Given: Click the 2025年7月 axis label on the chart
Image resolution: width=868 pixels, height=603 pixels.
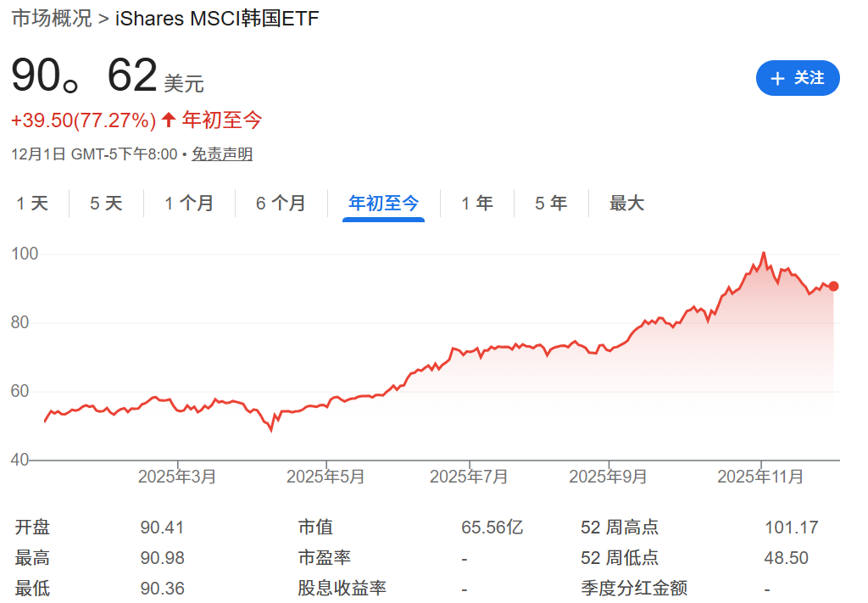Looking at the screenshot, I should (x=467, y=477).
